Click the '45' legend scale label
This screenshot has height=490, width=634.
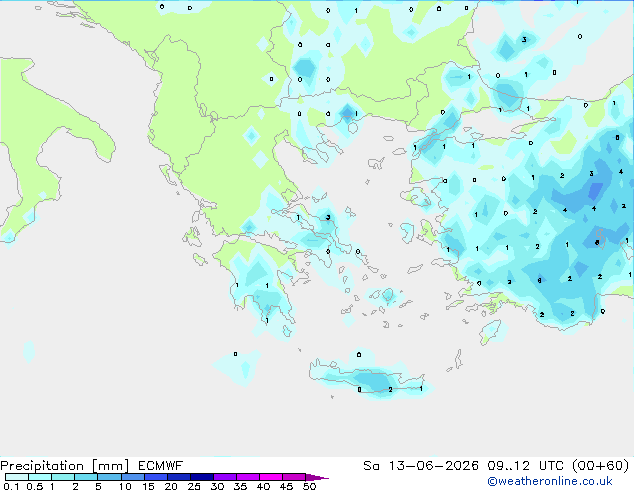point(286,486)
